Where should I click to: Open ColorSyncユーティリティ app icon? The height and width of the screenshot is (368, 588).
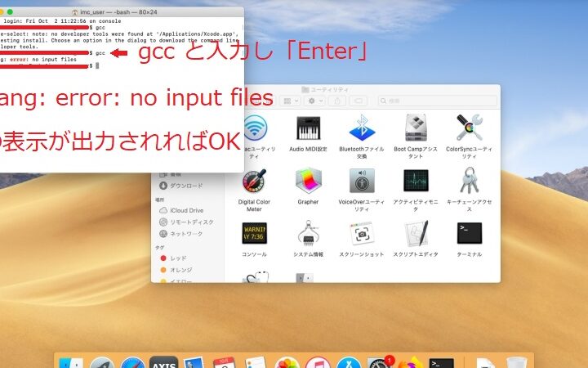pos(469,128)
